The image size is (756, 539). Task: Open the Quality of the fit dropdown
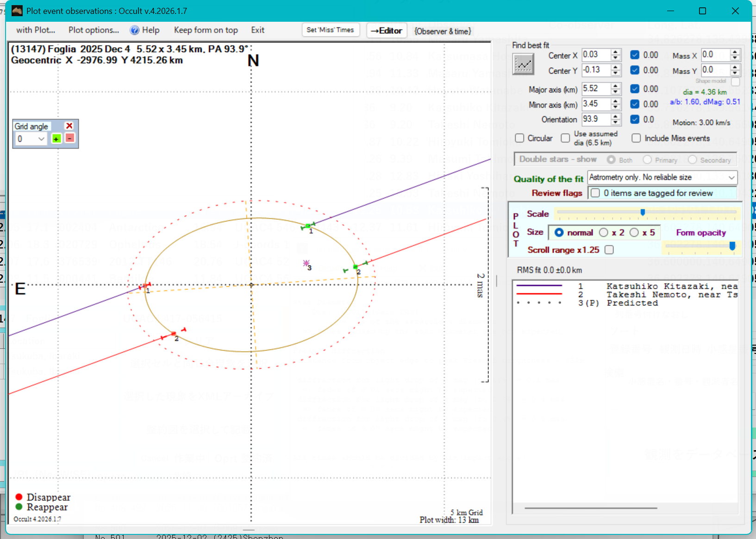pyautogui.click(x=731, y=178)
